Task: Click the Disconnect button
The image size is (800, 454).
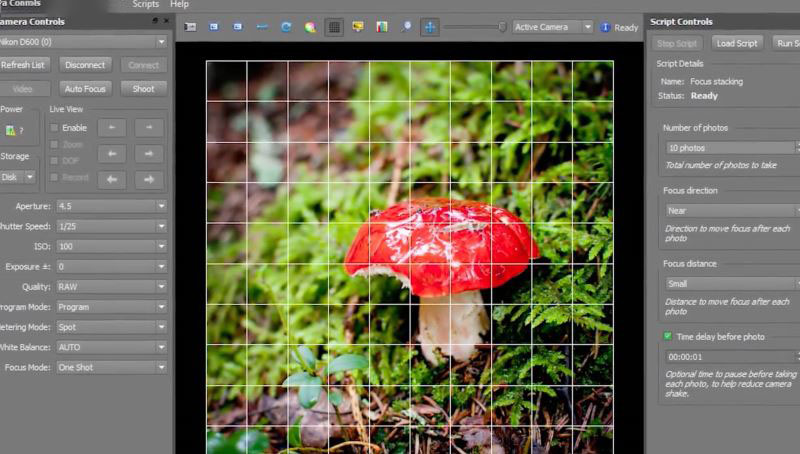Action: click(85, 65)
